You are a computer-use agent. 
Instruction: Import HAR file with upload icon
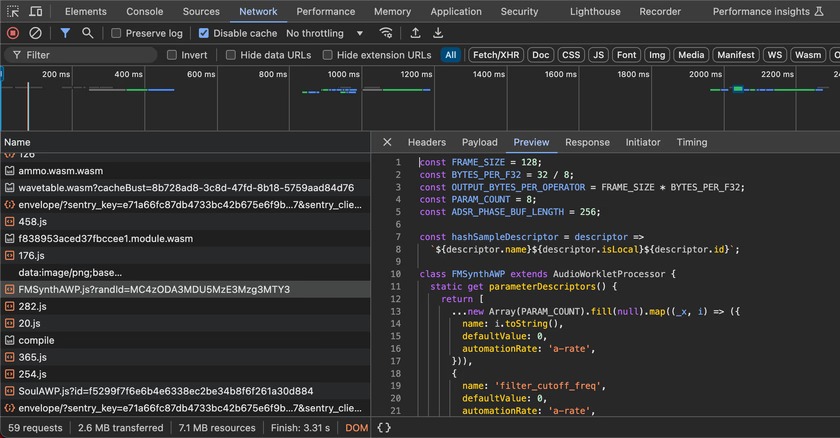tap(415, 33)
